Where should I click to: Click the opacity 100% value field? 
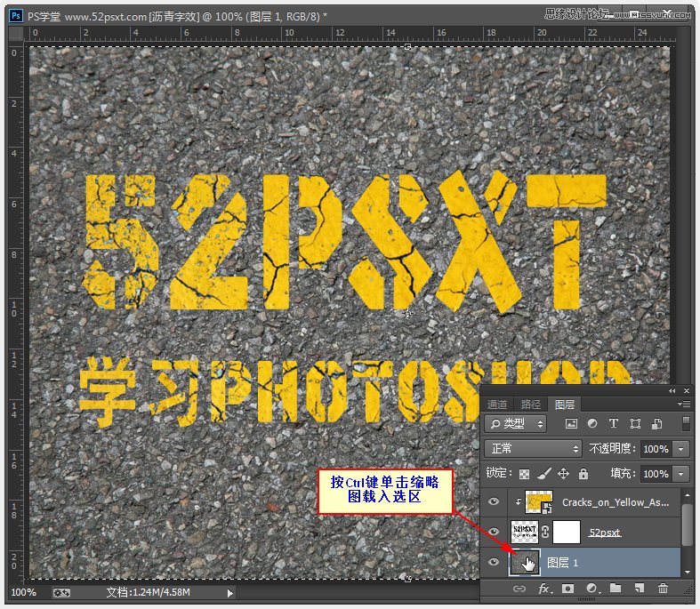(x=656, y=449)
